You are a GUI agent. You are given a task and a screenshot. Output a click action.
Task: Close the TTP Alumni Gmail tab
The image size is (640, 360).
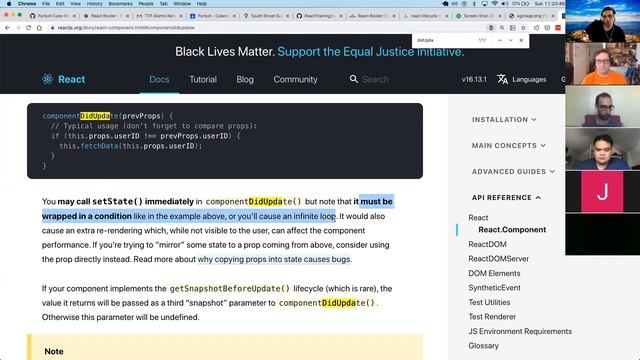click(x=181, y=16)
